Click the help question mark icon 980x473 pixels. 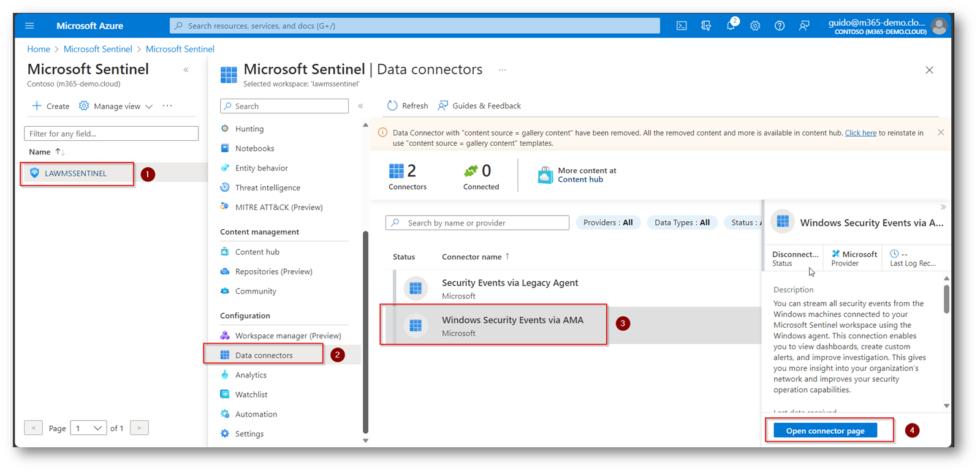coord(779,26)
